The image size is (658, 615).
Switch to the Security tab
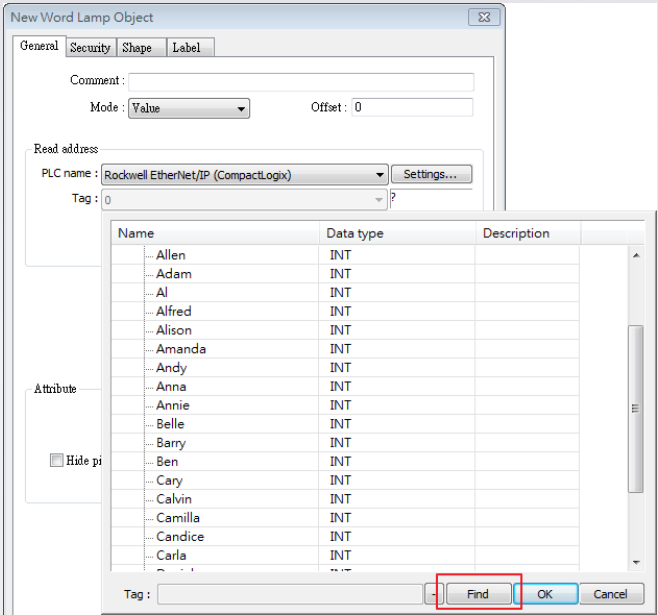(90, 47)
